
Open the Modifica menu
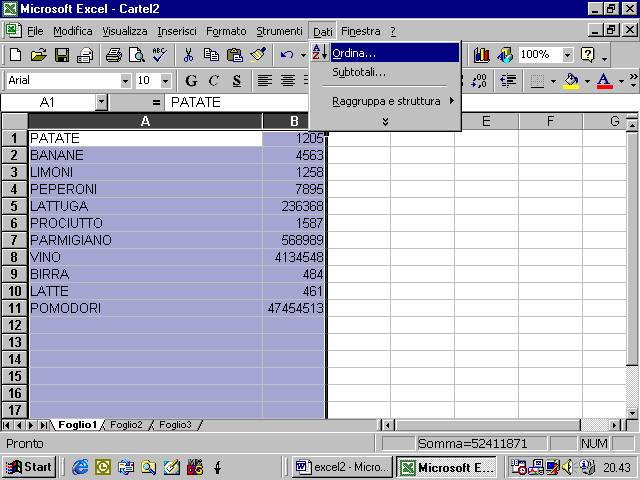pyautogui.click(x=73, y=31)
